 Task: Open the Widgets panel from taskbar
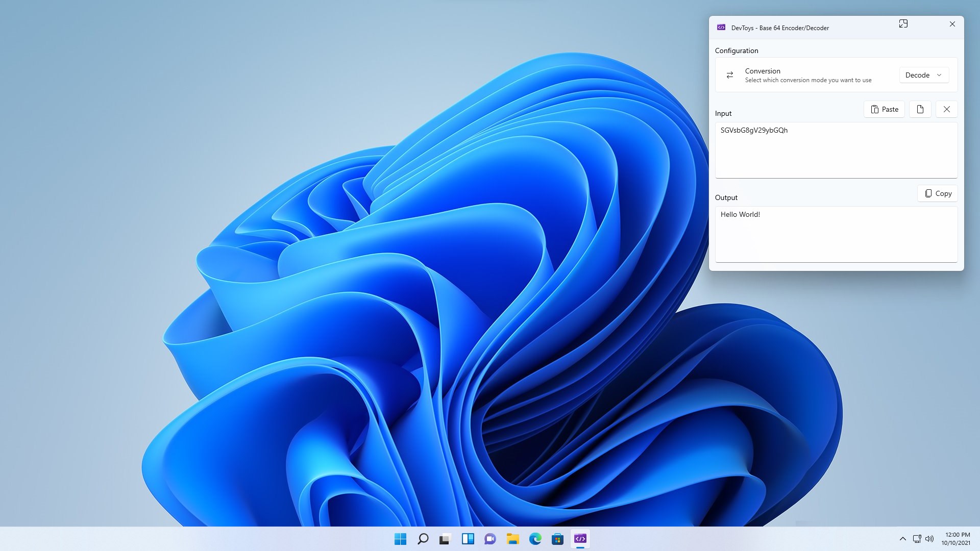468,539
